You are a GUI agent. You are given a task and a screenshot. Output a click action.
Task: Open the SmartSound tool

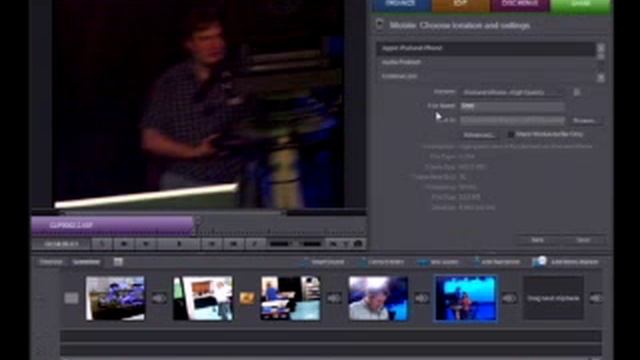point(323,262)
